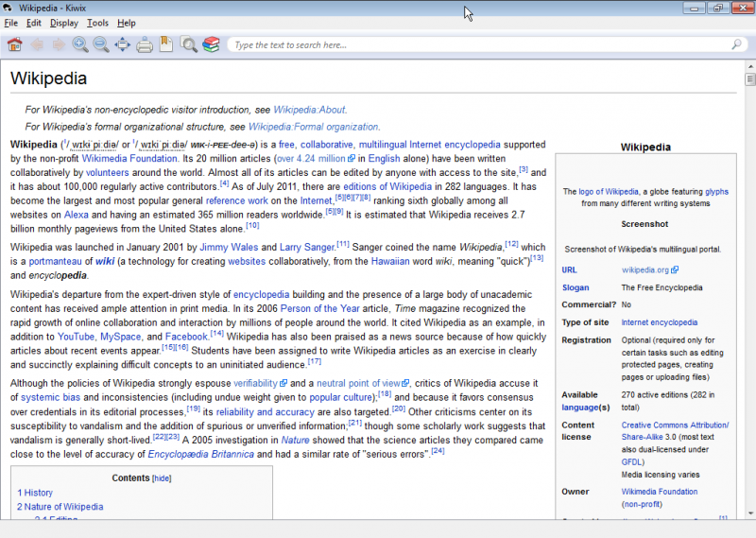This screenshot has width=756, height=538.
Task: Open the verifiability link
Action: 255,383
